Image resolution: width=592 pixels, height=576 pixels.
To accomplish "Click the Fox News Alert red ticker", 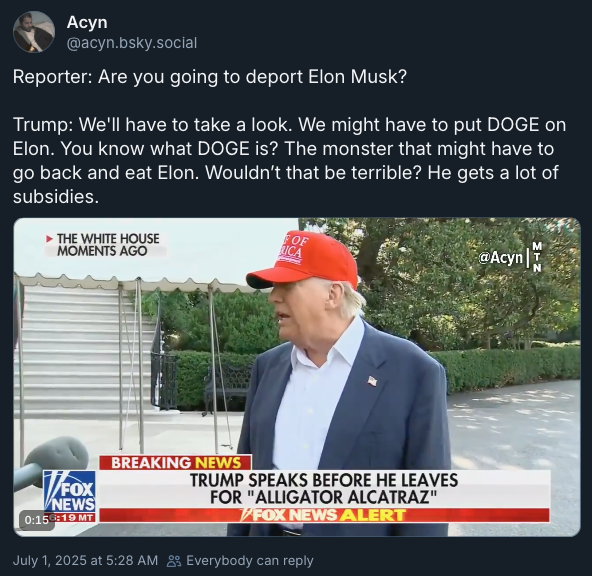I will (324, 515).
